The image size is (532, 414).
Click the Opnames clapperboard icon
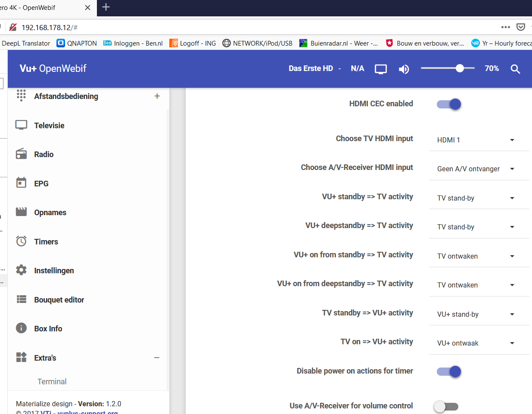click(21, 212)
